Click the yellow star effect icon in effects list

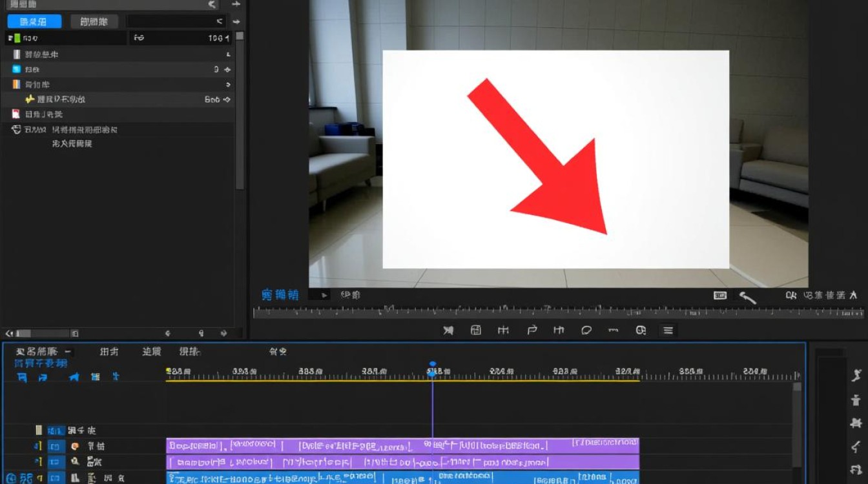click(x=29, y=99)
